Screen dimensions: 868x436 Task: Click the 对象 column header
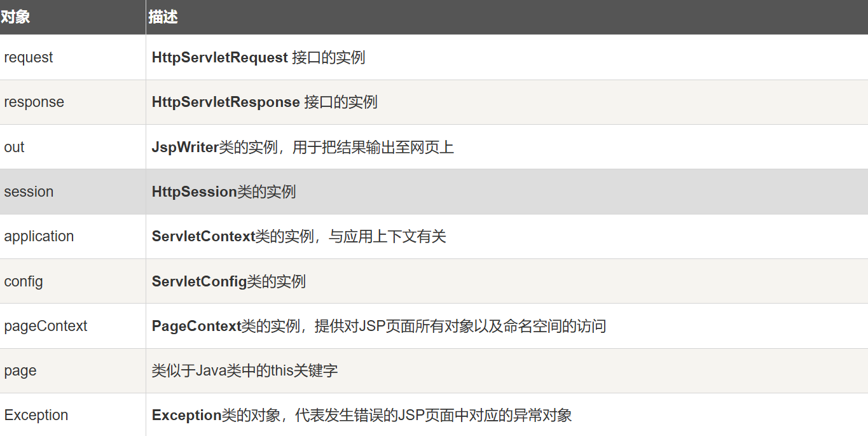(x=15, y=17)
